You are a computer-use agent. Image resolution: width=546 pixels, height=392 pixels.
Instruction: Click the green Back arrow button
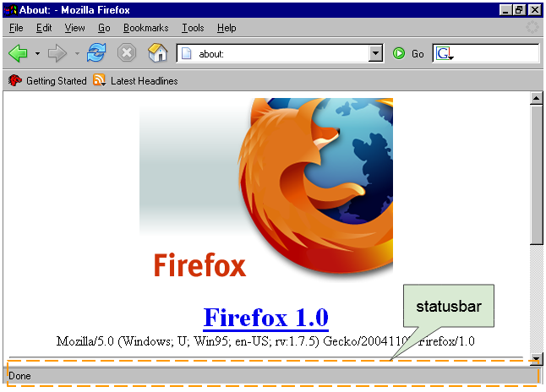tap(18, 53)
